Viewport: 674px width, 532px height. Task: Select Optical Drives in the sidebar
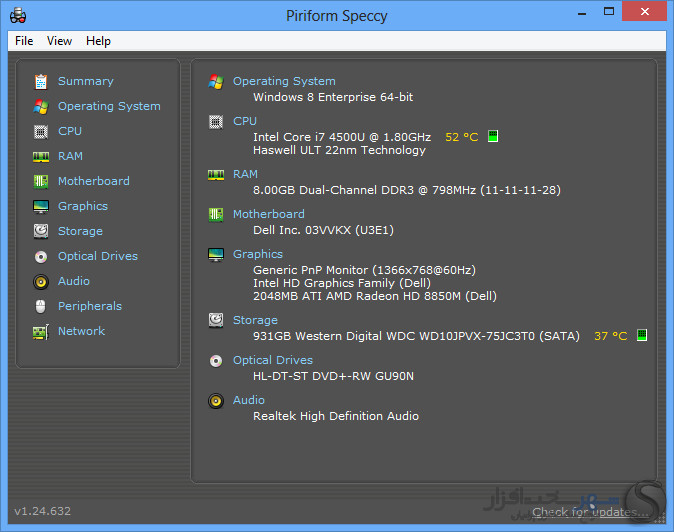97,256
